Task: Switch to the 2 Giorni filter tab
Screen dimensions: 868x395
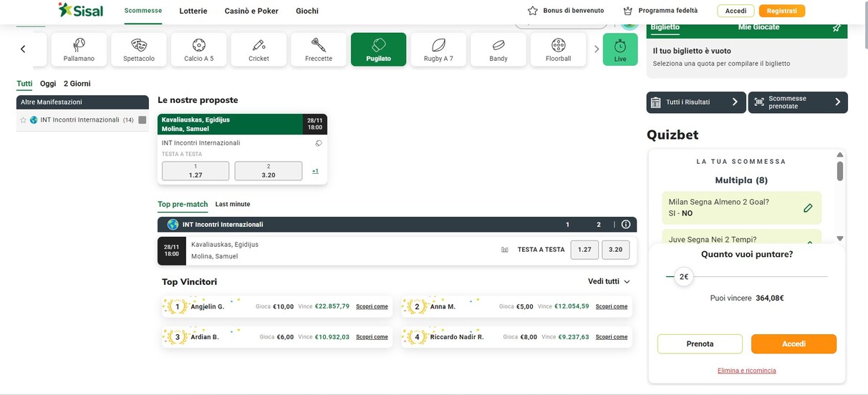Action: [x=77, y=84]
